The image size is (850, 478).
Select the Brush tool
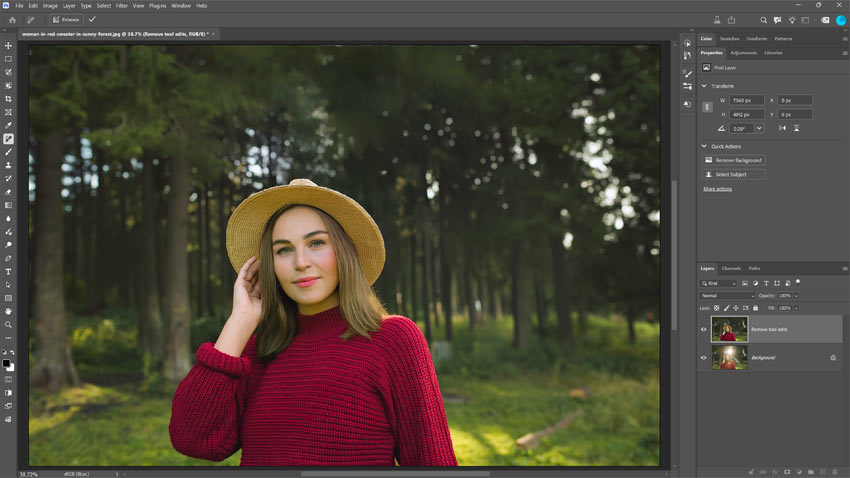pyautogui.click(x=8, y=152)
